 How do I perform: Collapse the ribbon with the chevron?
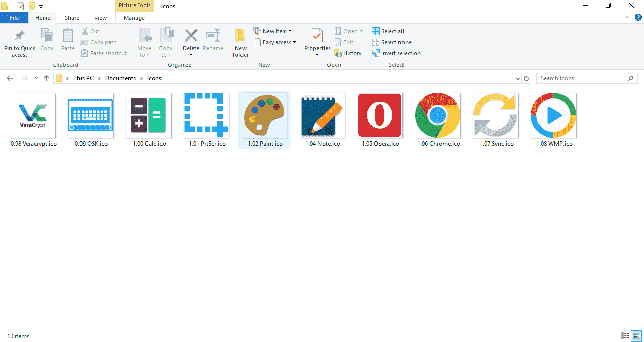pyautogui.click(x=627, y=17)
